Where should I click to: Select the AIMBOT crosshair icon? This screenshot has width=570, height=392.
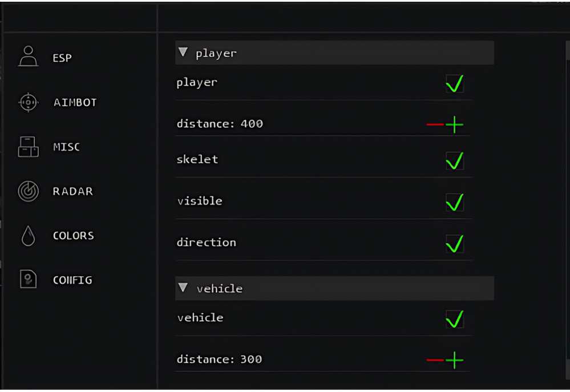pos(29,102)
